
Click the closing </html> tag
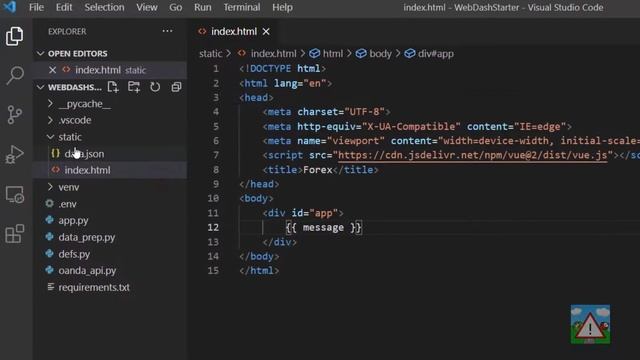point(259,271)
